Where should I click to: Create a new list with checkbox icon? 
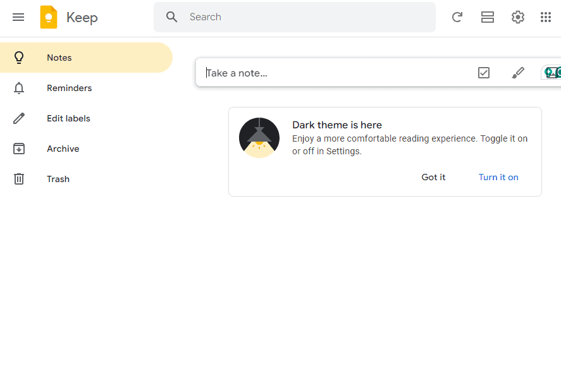(x=484, y=73)
